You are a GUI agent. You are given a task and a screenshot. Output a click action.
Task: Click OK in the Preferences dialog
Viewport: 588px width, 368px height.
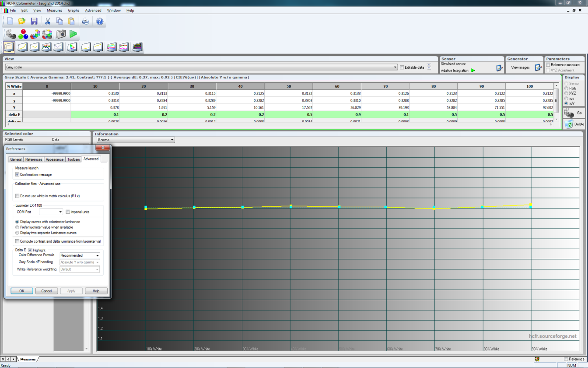click(22, 291)
